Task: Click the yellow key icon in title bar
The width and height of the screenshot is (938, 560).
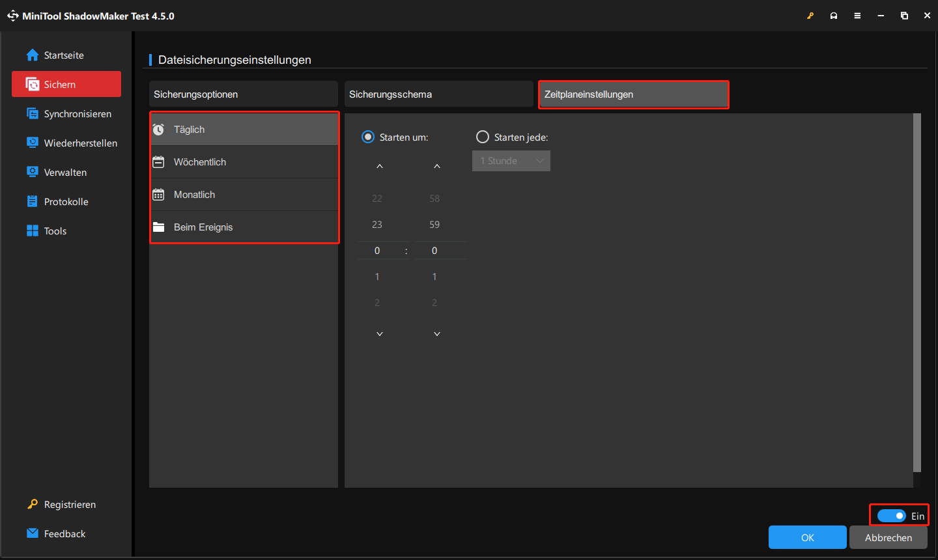Action: click(810, 16)
